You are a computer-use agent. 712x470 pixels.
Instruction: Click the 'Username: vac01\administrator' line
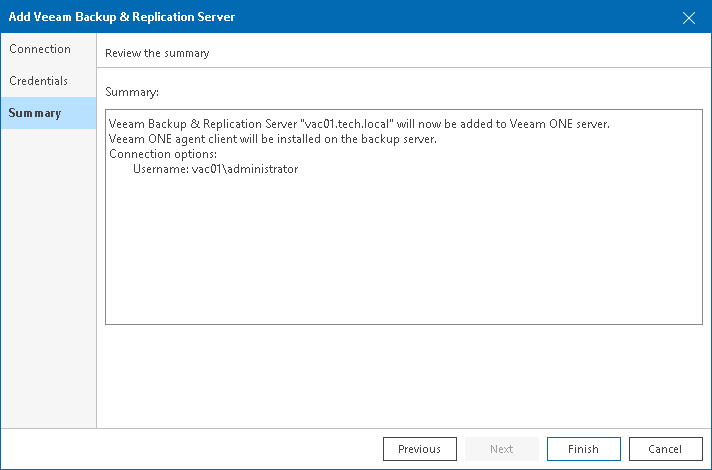point(215,170)
